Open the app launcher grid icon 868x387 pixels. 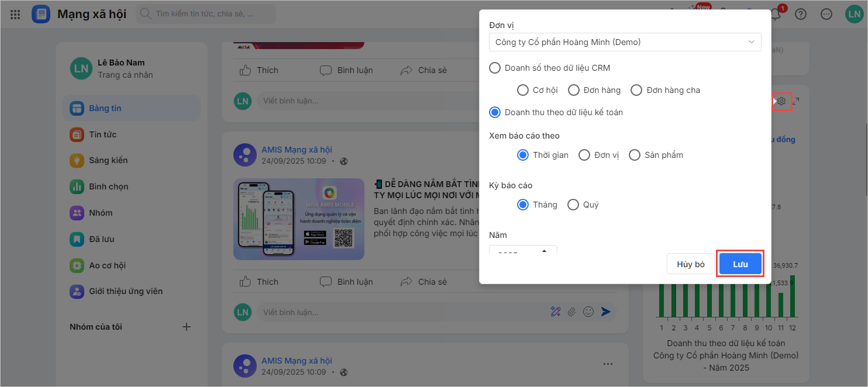pos(16,14)
